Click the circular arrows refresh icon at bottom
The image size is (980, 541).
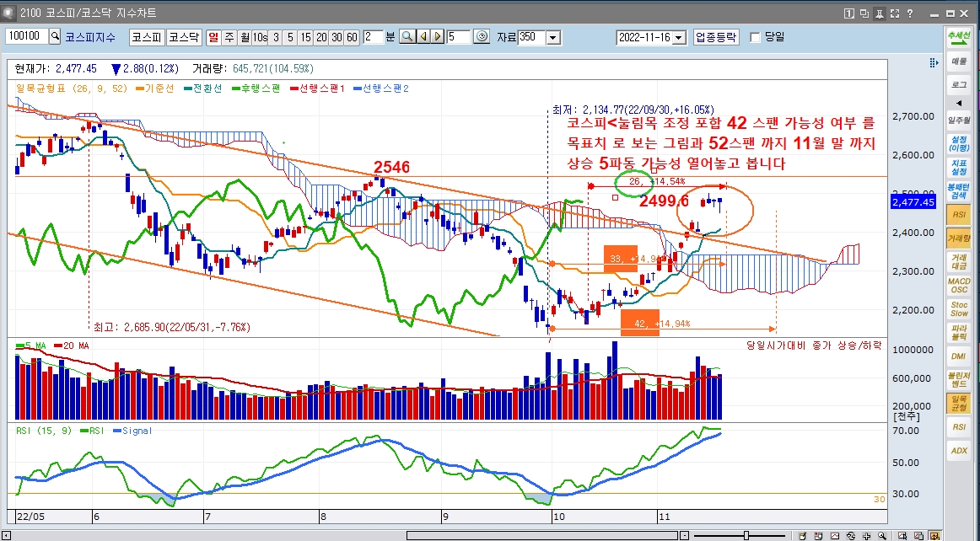(x=851, y=535)
